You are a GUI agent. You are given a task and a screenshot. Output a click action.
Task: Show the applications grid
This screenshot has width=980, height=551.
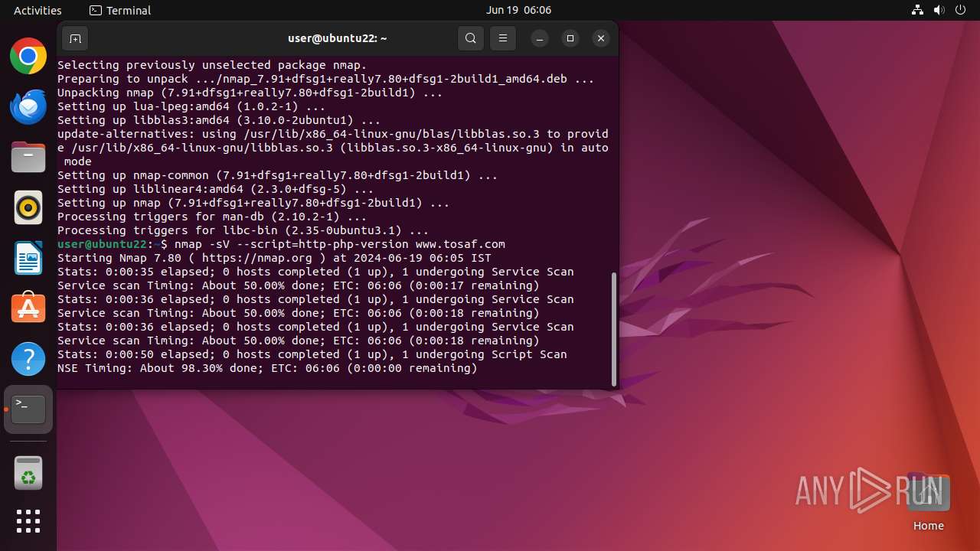[28, 521]
